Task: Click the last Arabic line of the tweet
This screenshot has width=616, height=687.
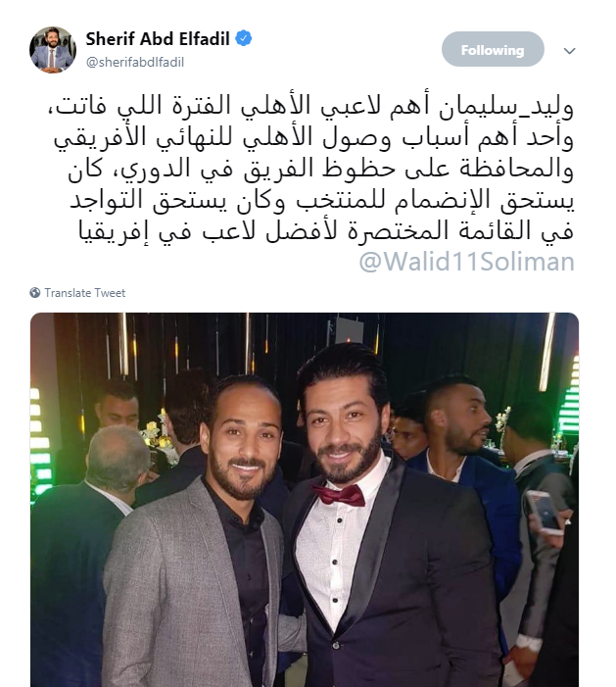Action: (326, 231)
